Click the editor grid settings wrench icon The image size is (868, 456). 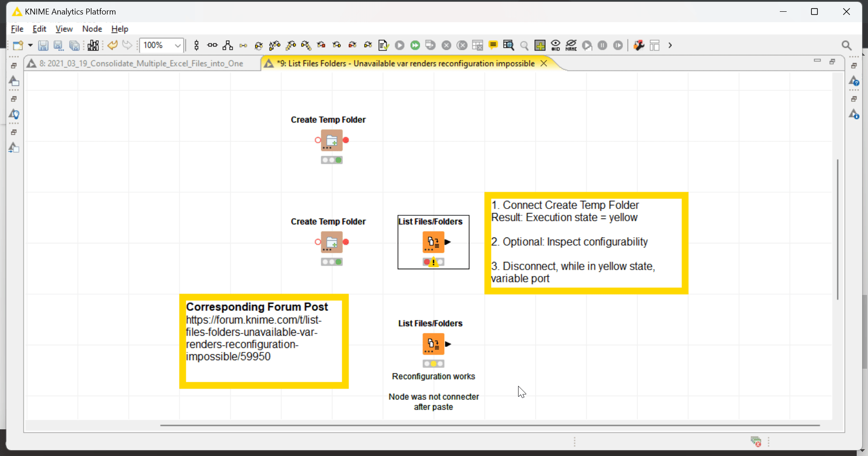click(x=639, y=45)
